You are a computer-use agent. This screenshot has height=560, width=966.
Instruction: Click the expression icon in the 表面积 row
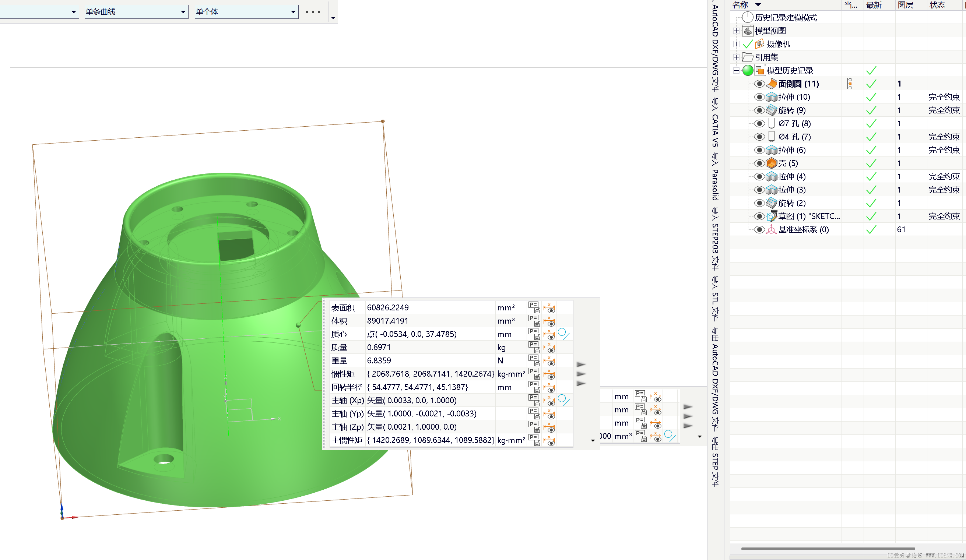[x=534, y=307]
